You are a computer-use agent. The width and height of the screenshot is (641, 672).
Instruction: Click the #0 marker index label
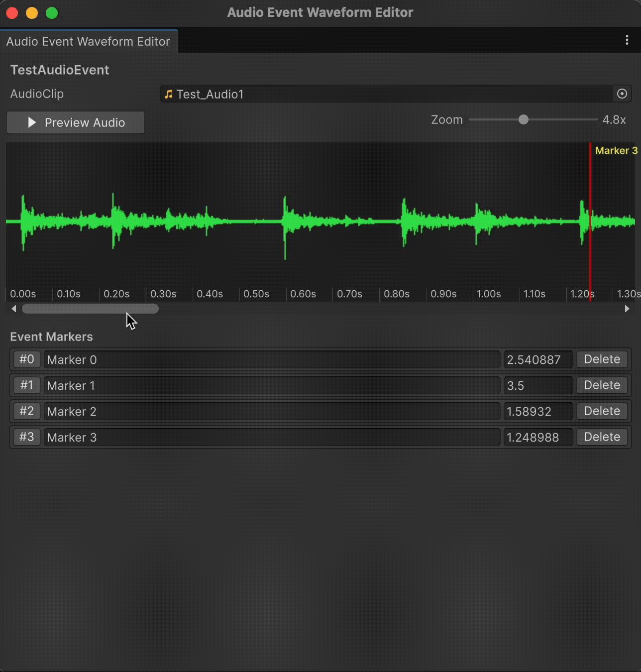tap(27, 359)
